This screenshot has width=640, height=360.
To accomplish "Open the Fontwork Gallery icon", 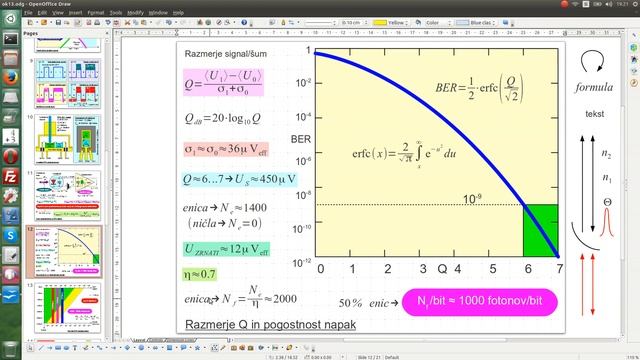I will (x=233, y=348).
